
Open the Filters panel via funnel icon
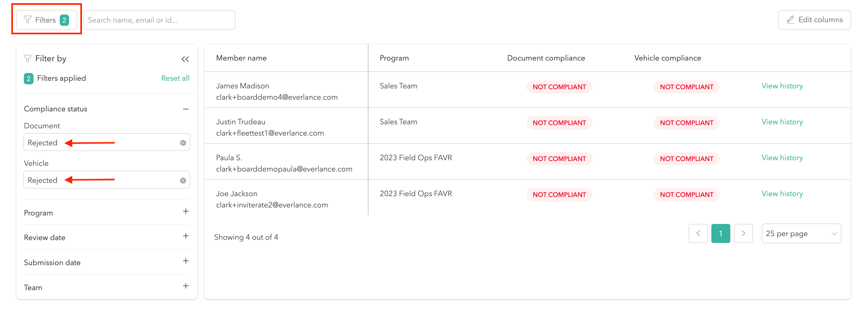coord(27,19)
